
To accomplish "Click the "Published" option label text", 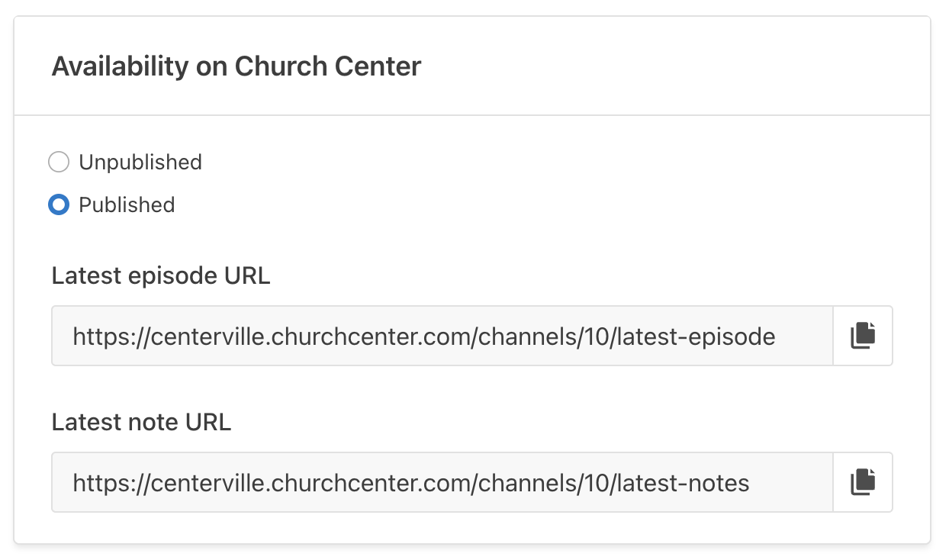I will (127, 205).
